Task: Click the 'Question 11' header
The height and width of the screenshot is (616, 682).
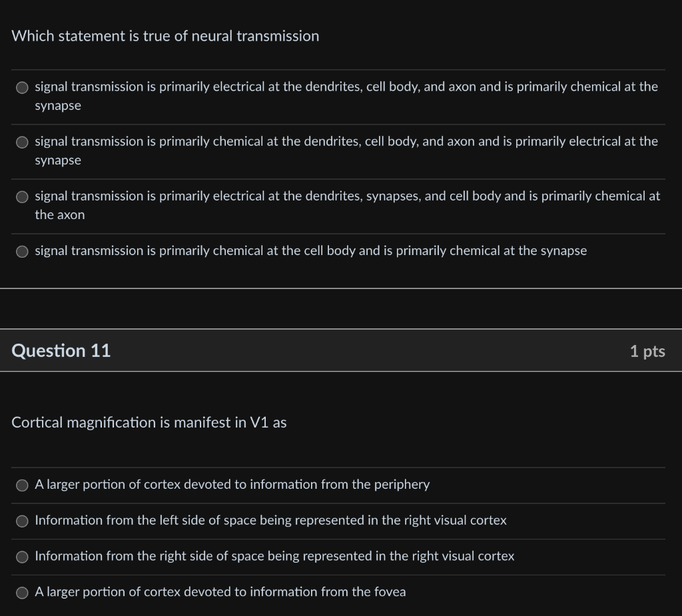Action: tap(61, 351)
